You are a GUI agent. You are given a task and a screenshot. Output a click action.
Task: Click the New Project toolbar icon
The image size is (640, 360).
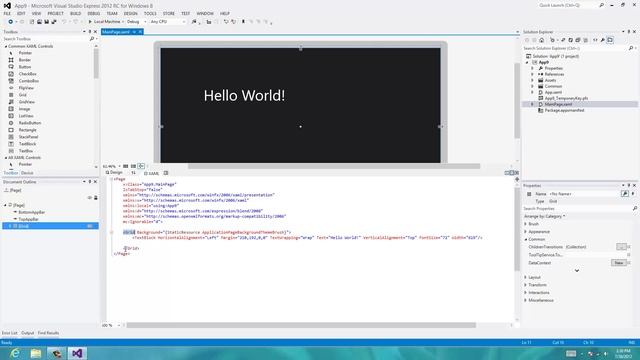[x=32, y=22]
